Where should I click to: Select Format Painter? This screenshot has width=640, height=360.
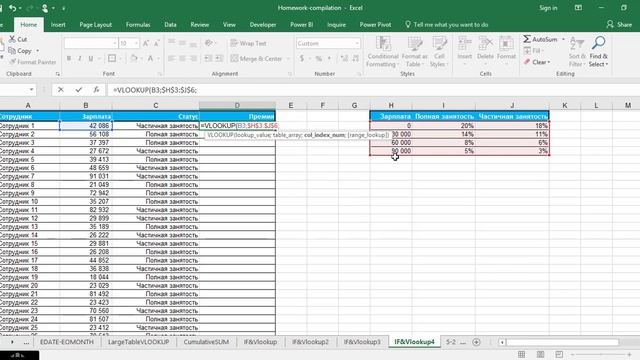[x=33, y=62]
